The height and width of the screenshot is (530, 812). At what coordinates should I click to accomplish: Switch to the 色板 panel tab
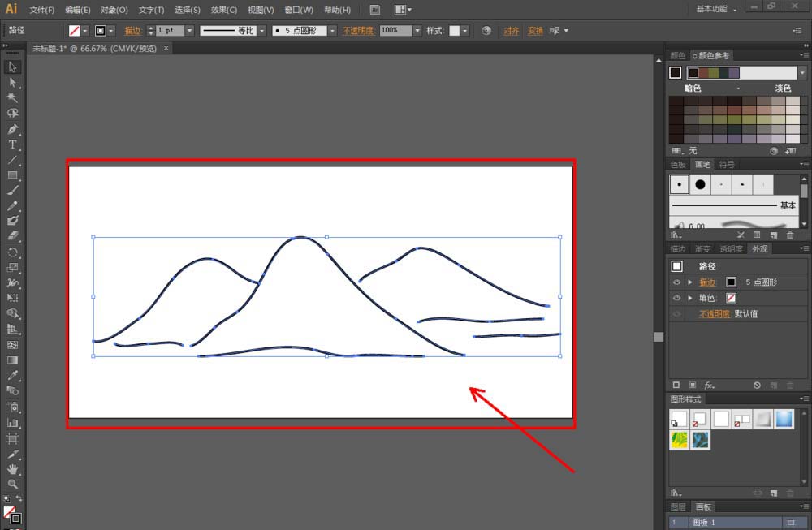pyautogui.click(x=678, y=165)
